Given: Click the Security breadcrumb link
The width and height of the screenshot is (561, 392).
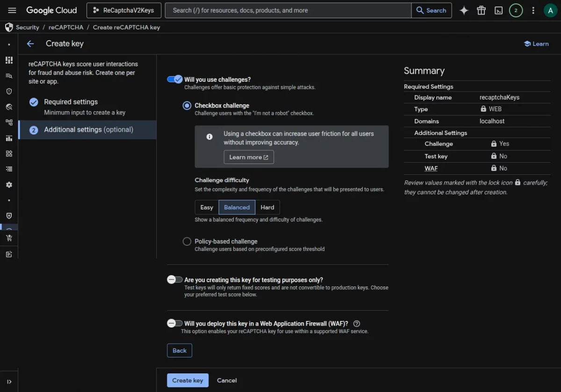Looking at the screenshot, I should 28,27.
